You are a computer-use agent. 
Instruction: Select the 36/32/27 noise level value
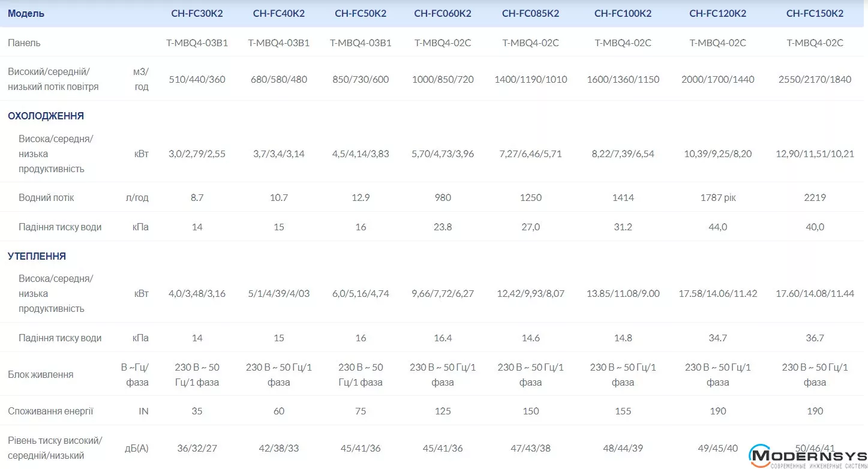coord(197,448)
